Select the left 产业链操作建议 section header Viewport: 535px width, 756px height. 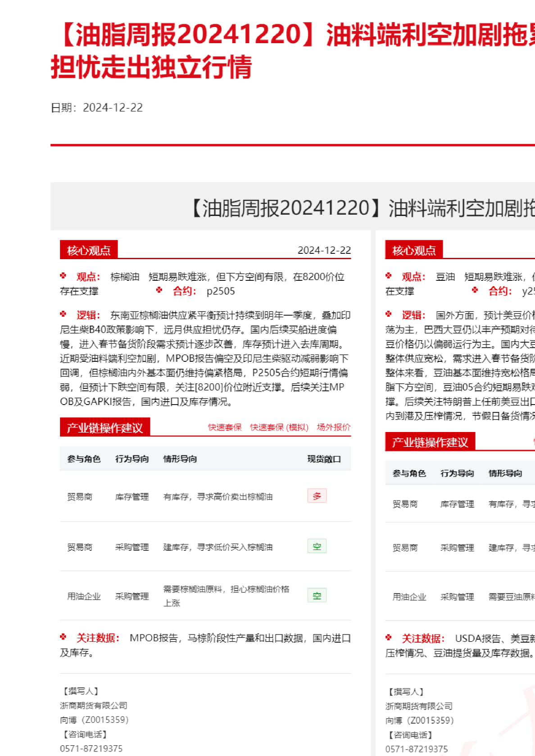click(x=105, y=427)
